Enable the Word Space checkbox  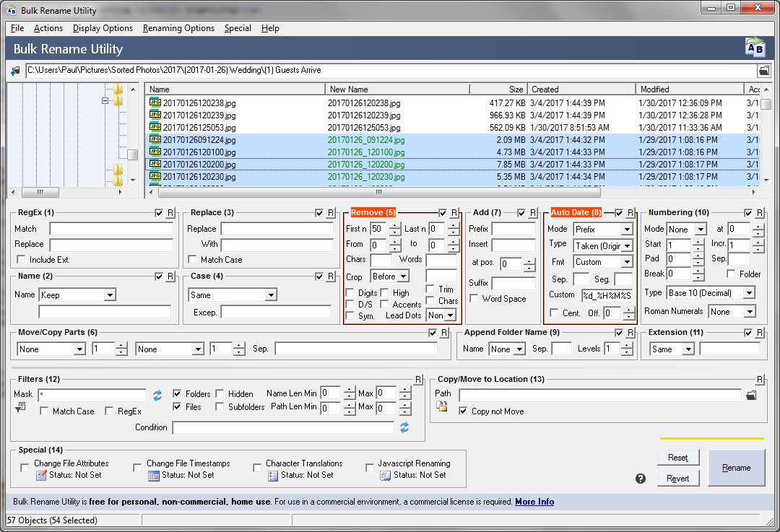pos(474,298)
